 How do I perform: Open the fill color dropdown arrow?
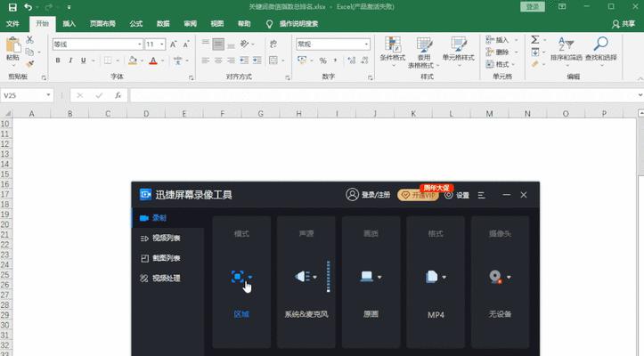pos(142,61)
